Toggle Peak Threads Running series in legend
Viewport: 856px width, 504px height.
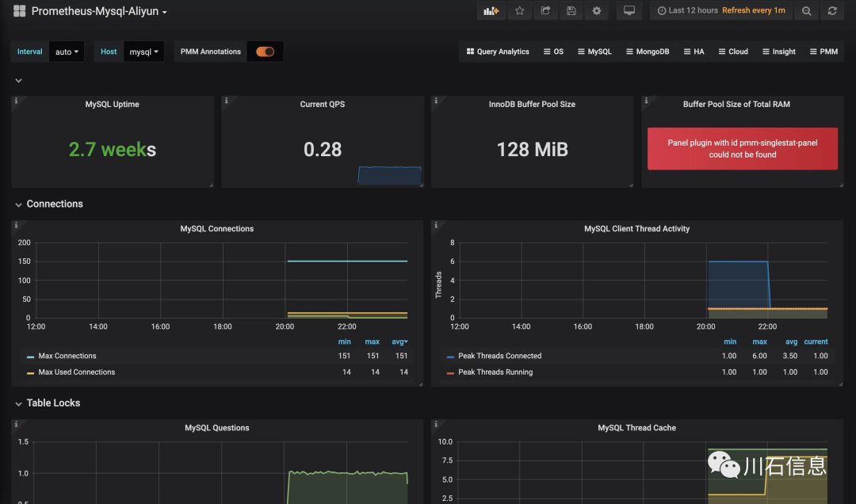[x=495, y=372]
